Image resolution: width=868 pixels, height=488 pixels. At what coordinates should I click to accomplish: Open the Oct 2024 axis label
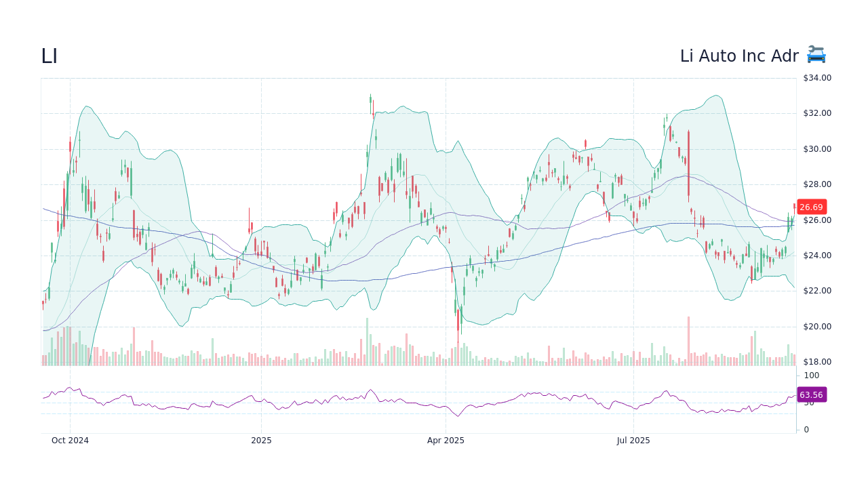tap(70, 440)
